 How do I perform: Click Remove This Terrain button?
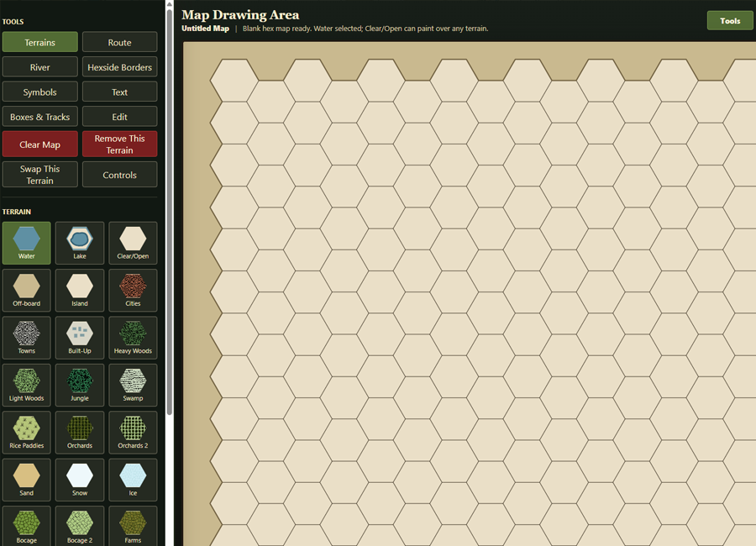pos(119,144)
